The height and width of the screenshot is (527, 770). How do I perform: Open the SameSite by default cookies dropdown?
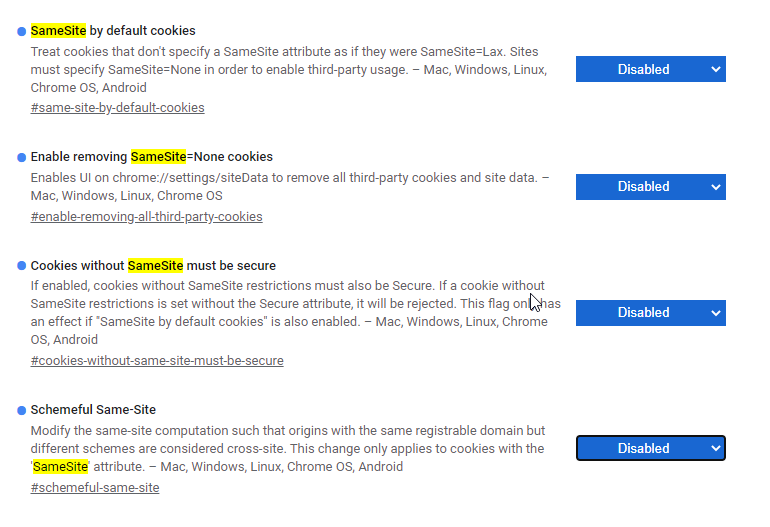(x=650, y=69)
